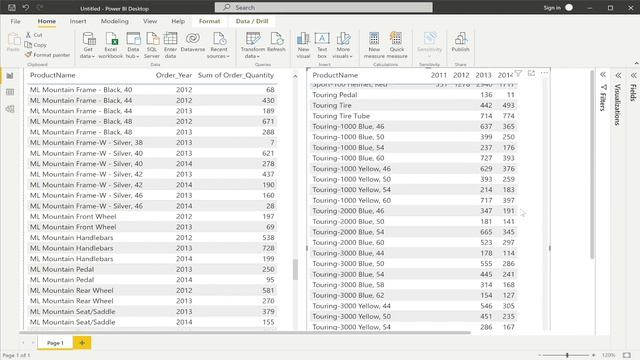Click the Dataverse connector icon

tap(193, 42)
